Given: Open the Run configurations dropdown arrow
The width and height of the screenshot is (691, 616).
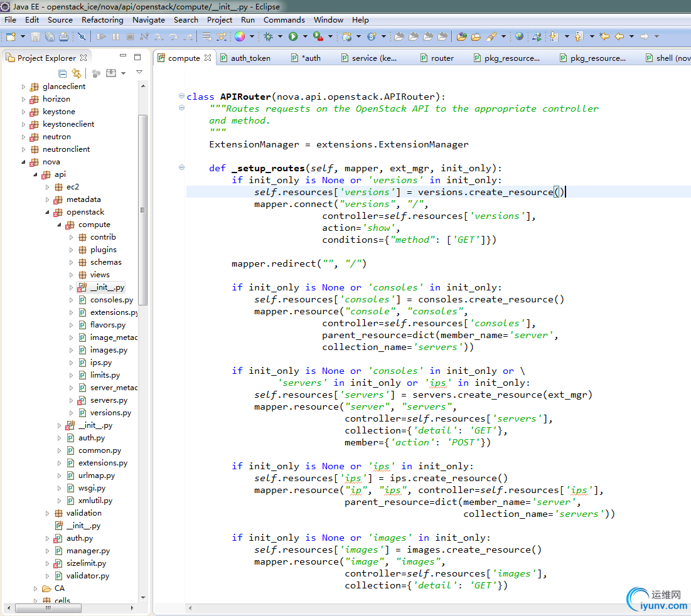Looking at the screenshot, I should [305, 36].
